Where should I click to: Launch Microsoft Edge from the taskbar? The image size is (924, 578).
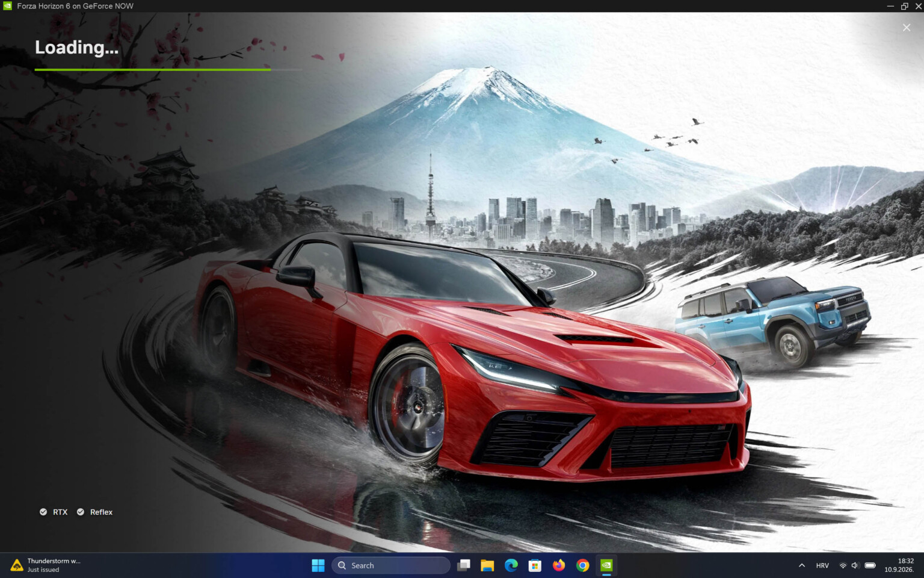(x=511, y=565)
